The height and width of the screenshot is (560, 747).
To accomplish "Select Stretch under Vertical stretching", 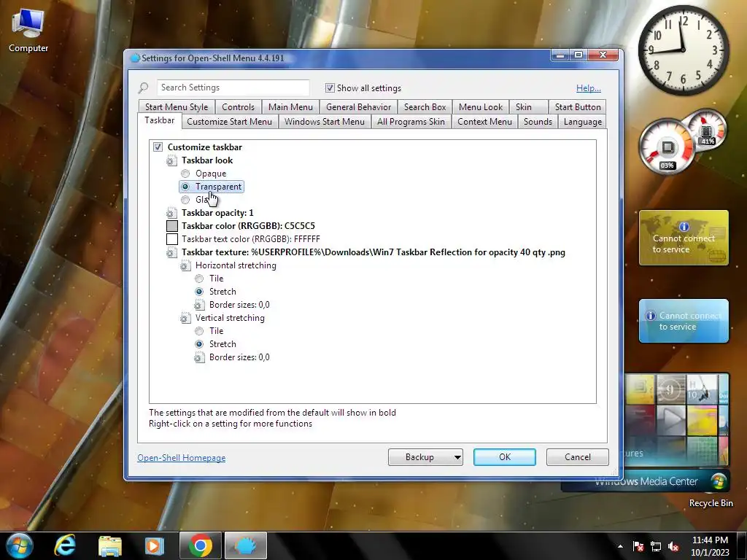I will click(x=199, y=344).
